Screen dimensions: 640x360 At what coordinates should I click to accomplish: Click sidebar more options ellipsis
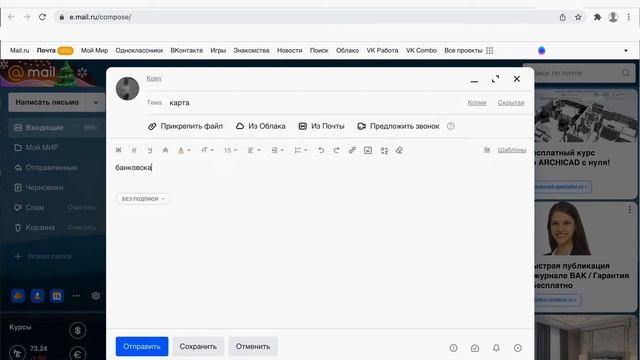click(x=76, y=296)
